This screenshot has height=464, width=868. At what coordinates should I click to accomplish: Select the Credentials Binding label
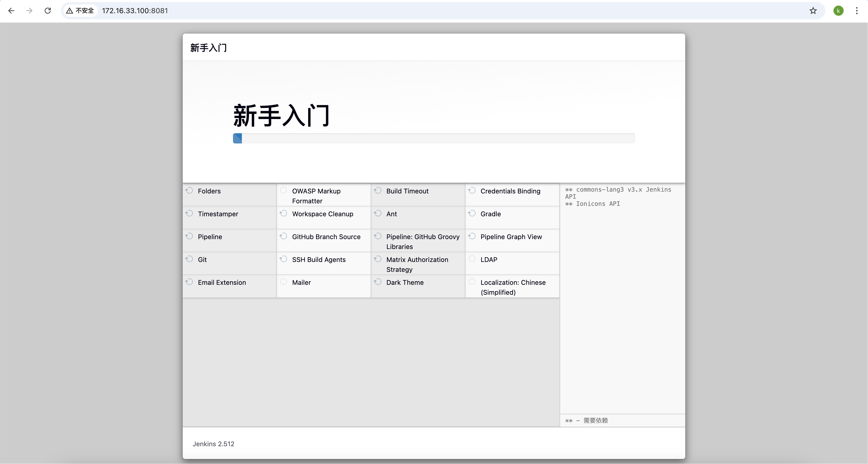(510, 191)
